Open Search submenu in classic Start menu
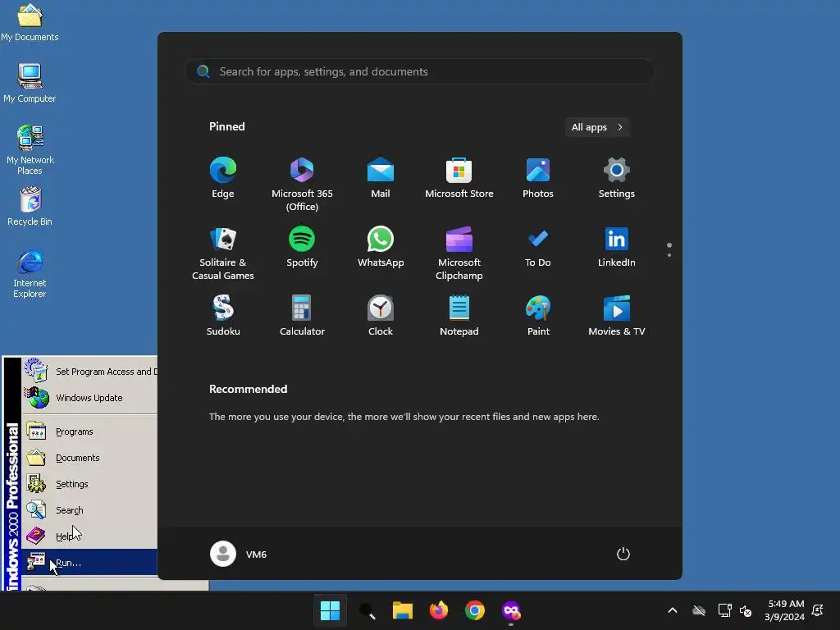Screen dimensions: 840x630 (x=89, y=510)
